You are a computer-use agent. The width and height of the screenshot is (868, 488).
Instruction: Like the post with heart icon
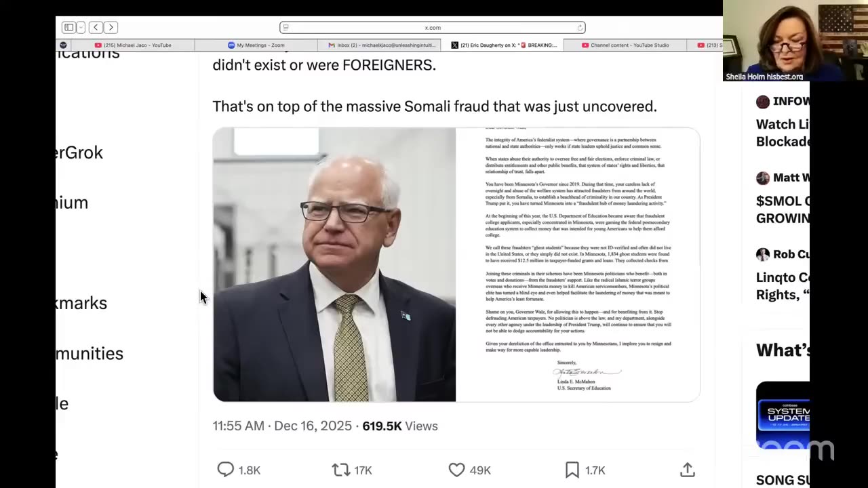(457, 470)
